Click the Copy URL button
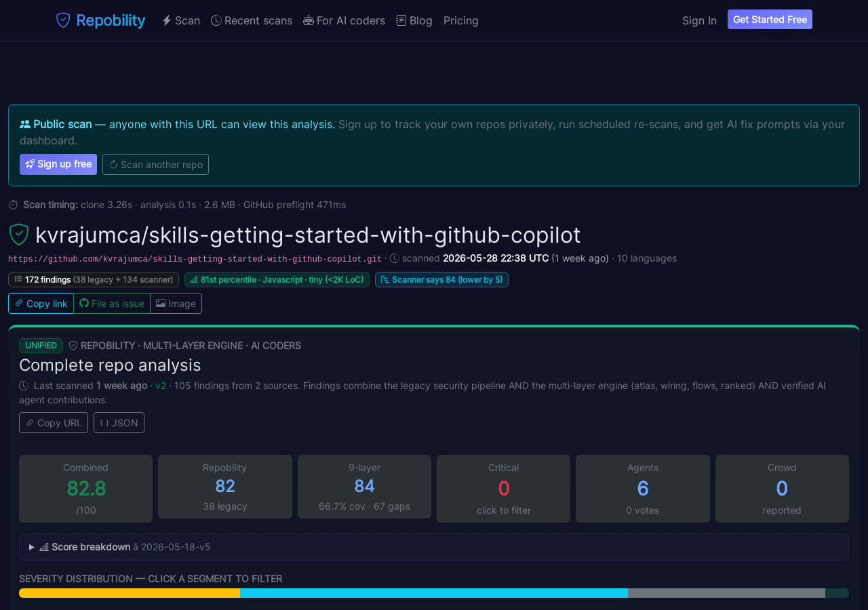This screenshot has height=610, width=868. [x=54, y=422]
